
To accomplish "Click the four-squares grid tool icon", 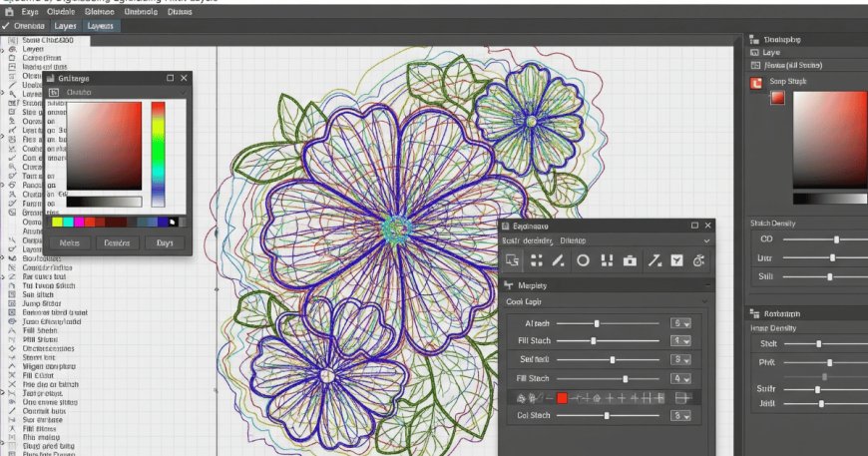I will coord(536,260).
